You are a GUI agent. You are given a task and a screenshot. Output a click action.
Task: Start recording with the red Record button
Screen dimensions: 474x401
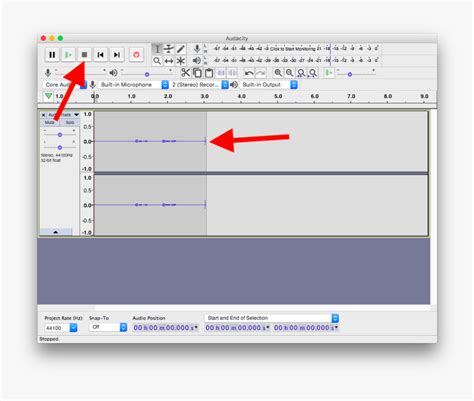click(x=136, y=55)
